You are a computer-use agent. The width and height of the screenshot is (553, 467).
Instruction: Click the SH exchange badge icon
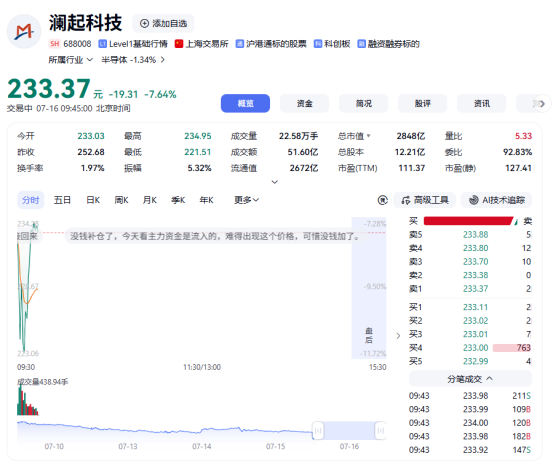click(54, 44)
